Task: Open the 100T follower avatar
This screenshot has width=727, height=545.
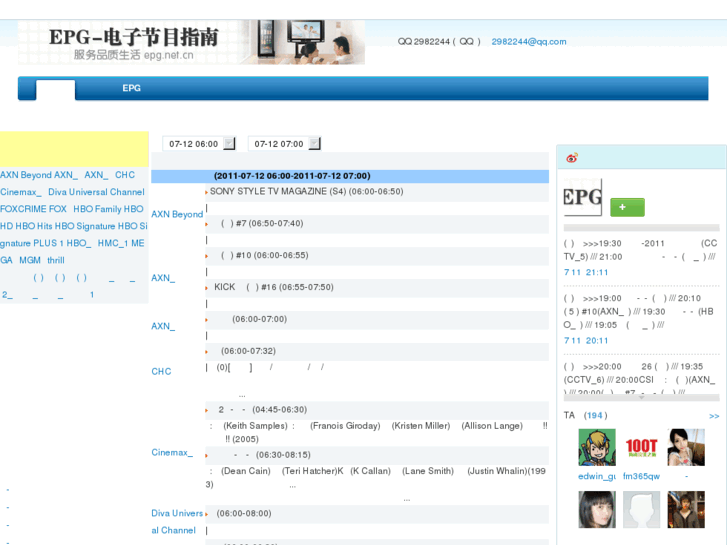Action: coord(641,447)
